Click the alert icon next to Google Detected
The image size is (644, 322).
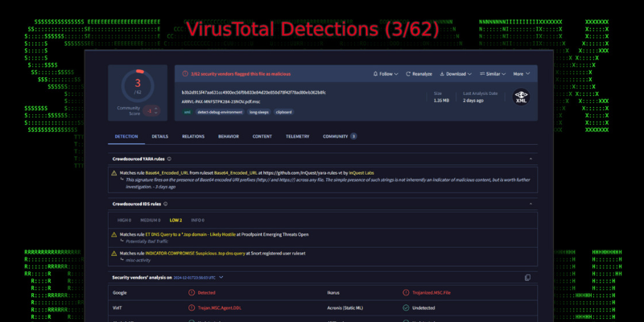point(192,293)
